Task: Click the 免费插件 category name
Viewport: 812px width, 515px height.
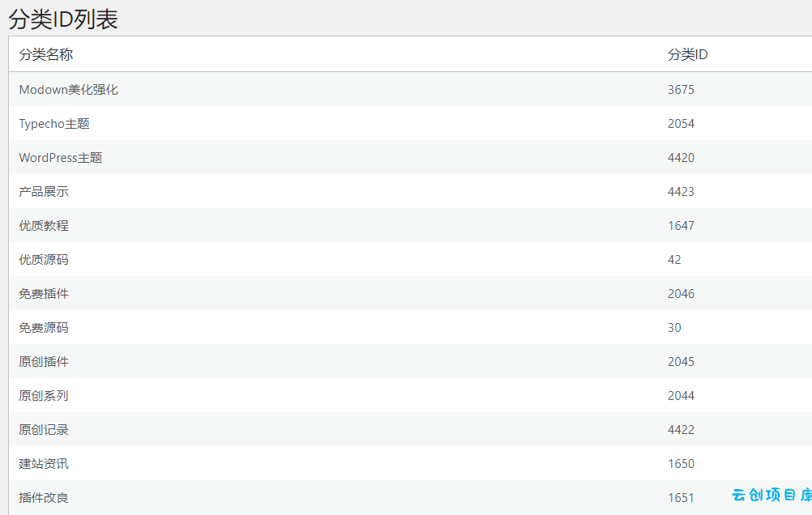Action: click(44, 294)
